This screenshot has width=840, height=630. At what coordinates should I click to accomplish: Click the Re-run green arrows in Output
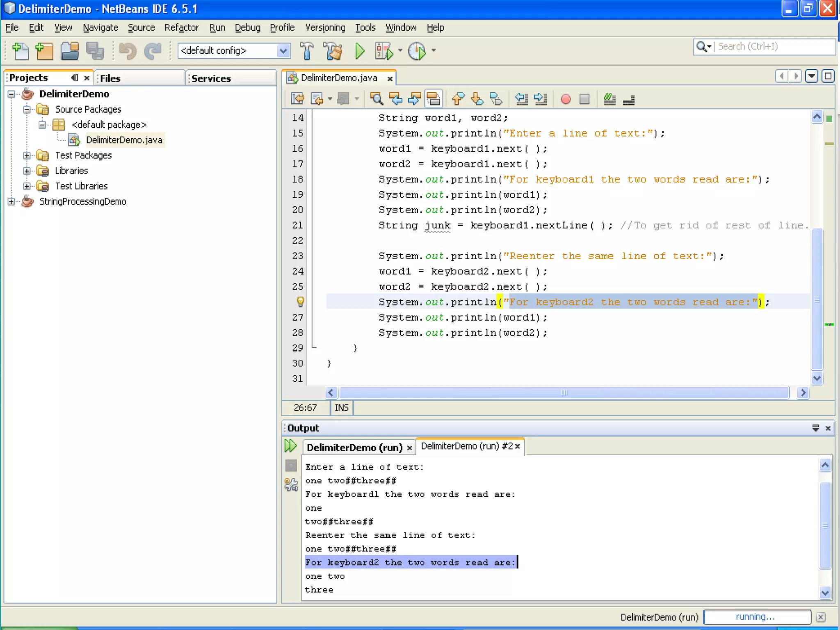click(290, 446)
